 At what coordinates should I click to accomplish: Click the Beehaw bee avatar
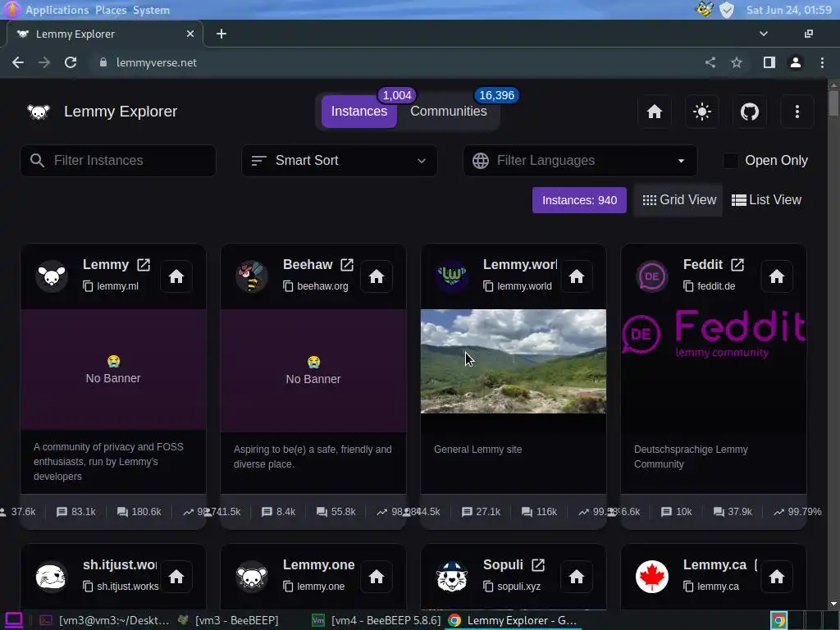point(252,276)
